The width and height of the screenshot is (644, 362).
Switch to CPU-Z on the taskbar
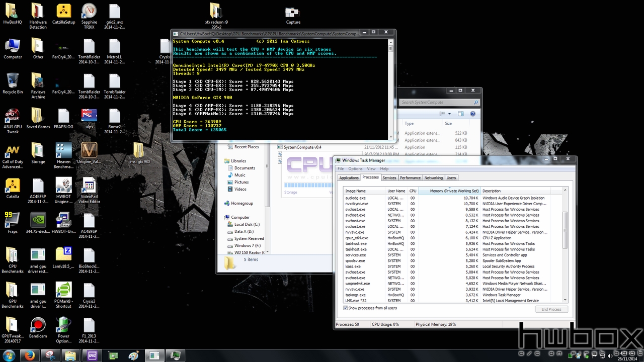coord(92,355)
